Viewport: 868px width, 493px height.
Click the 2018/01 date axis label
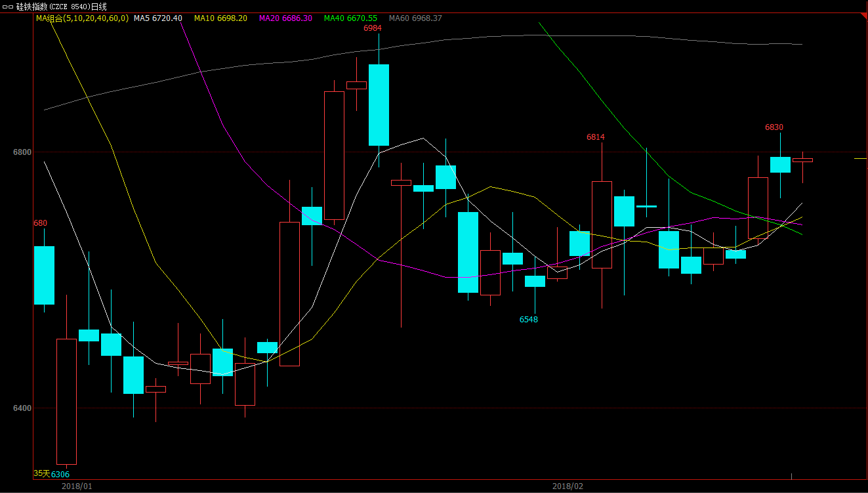[x=77, y=486]
